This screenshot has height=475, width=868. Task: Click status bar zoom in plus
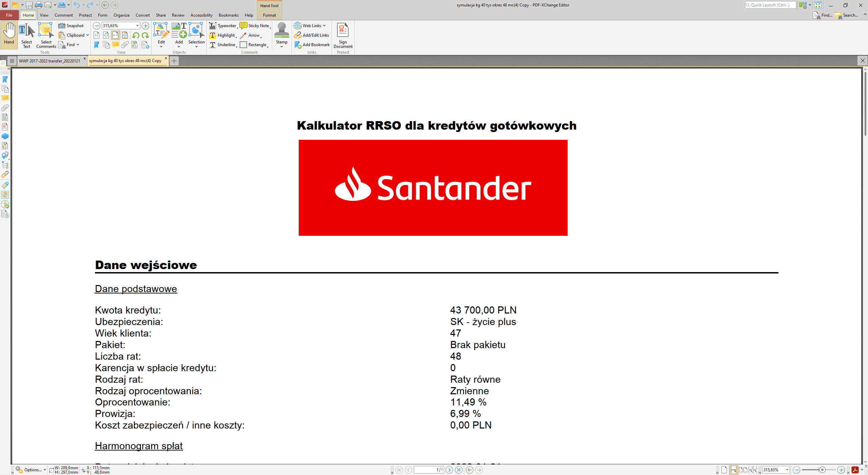coord(841,470)
